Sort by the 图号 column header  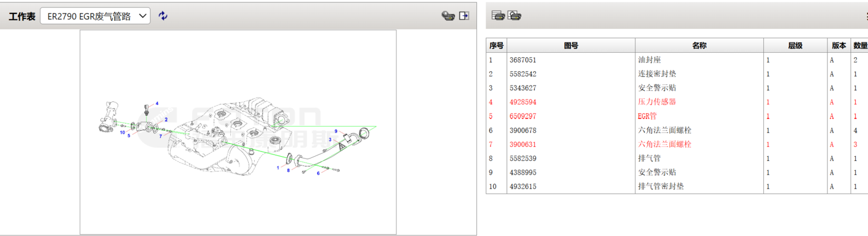[571, 46]
